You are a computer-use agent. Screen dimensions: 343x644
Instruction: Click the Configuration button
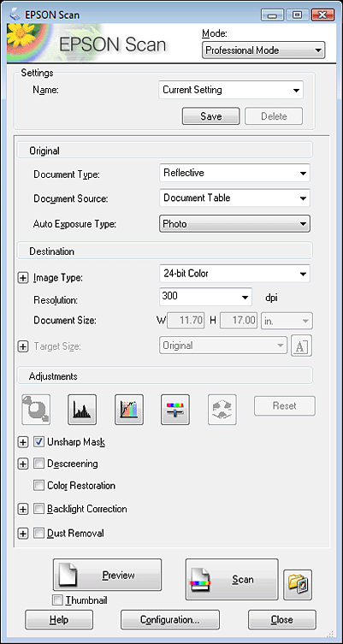pyautogui.click(x=169, y=619)
